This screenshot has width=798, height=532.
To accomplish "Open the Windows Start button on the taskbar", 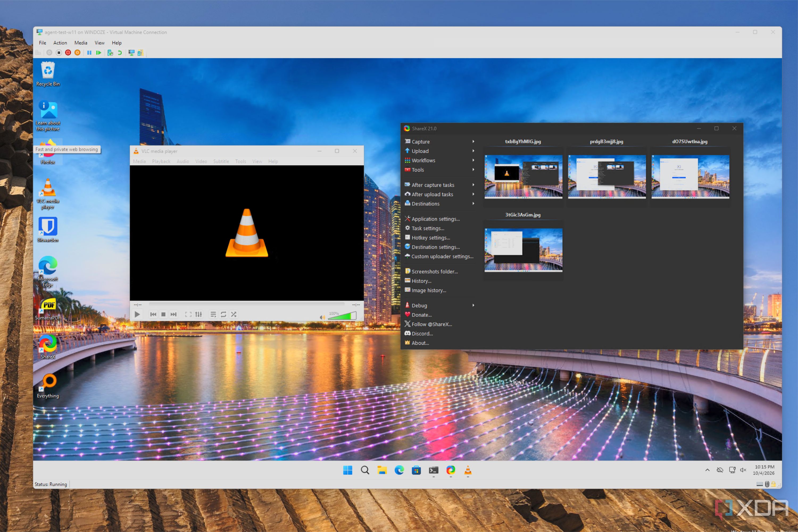I will [x=348, y=470].
